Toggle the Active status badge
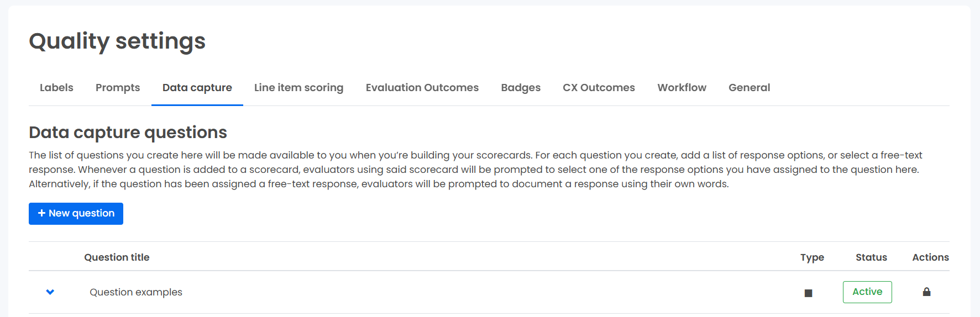 (x=867, y=292)
